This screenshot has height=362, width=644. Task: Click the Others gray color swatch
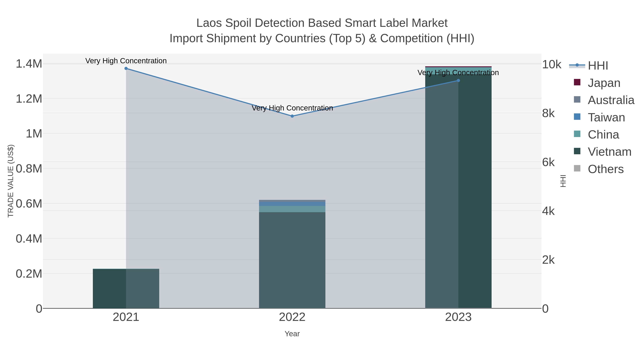[x=577, y=168]
